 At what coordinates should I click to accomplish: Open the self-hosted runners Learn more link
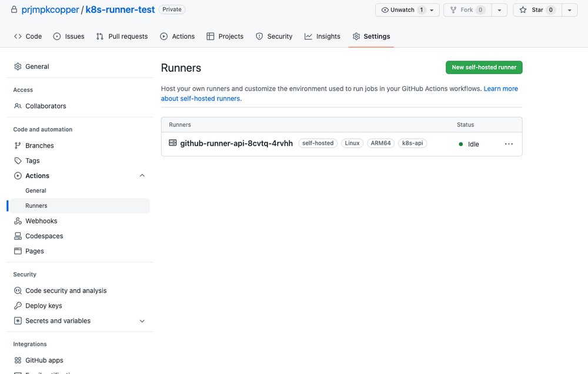[500, 88]
